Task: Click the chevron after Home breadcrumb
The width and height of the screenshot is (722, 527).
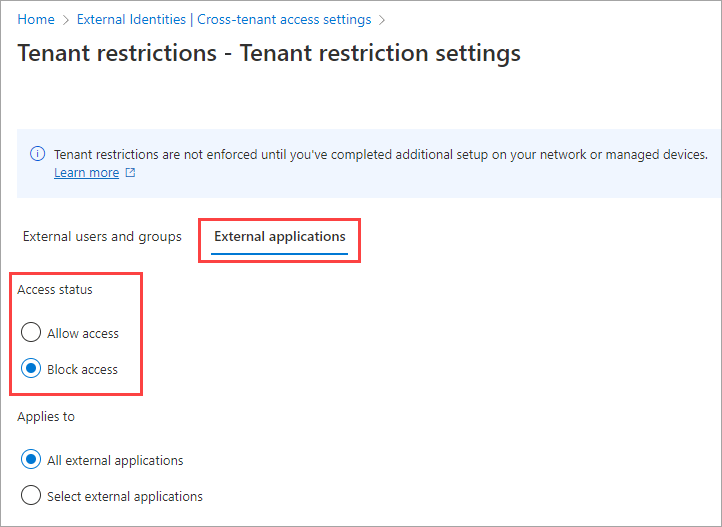Action: pos(66,19)
